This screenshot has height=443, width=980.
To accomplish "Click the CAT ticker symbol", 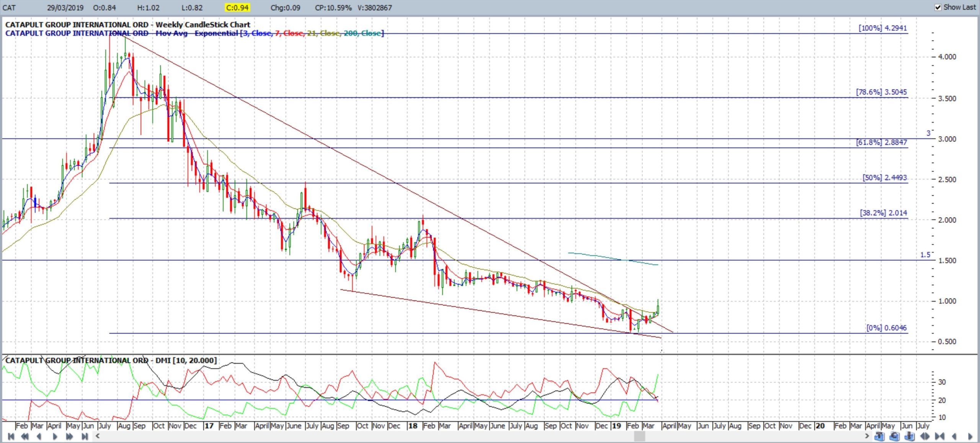I will pos(9,8).
